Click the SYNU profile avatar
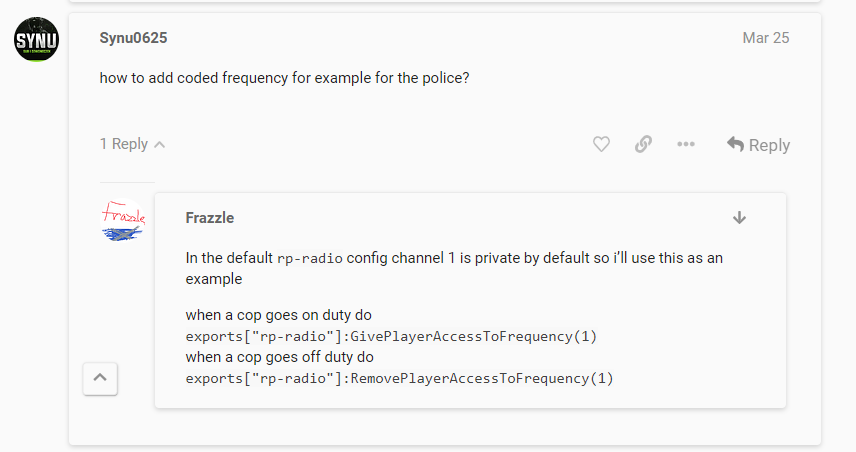 [x=35, y=41]
